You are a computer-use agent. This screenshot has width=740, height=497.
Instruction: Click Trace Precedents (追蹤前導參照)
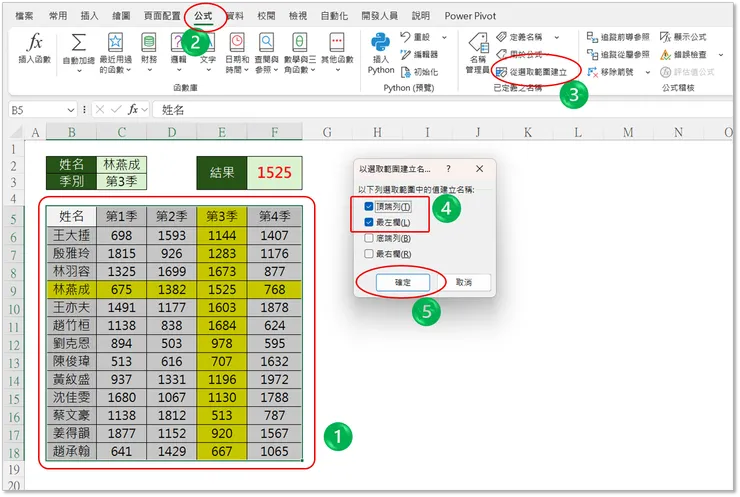[x=618, y=37]
